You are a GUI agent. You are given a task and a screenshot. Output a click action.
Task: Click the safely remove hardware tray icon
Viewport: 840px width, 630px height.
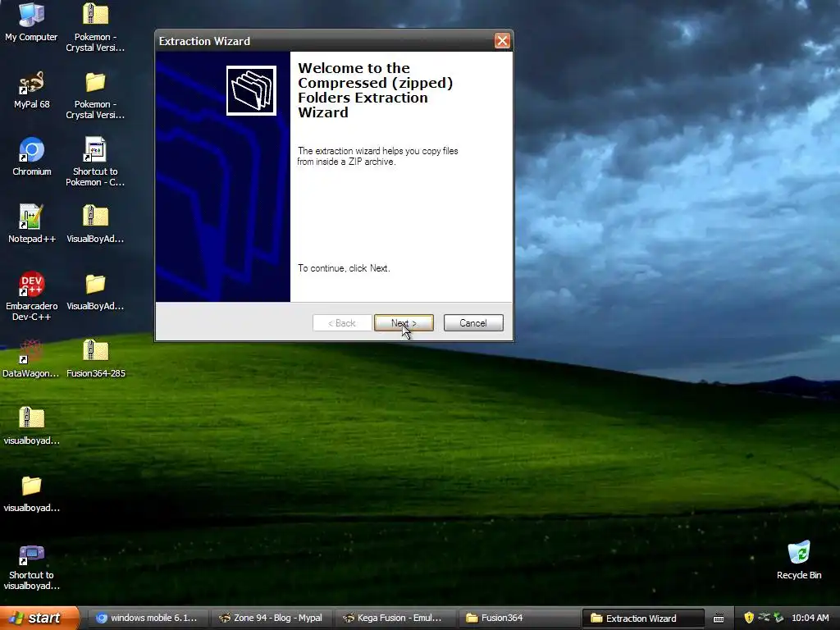[778, 618]
